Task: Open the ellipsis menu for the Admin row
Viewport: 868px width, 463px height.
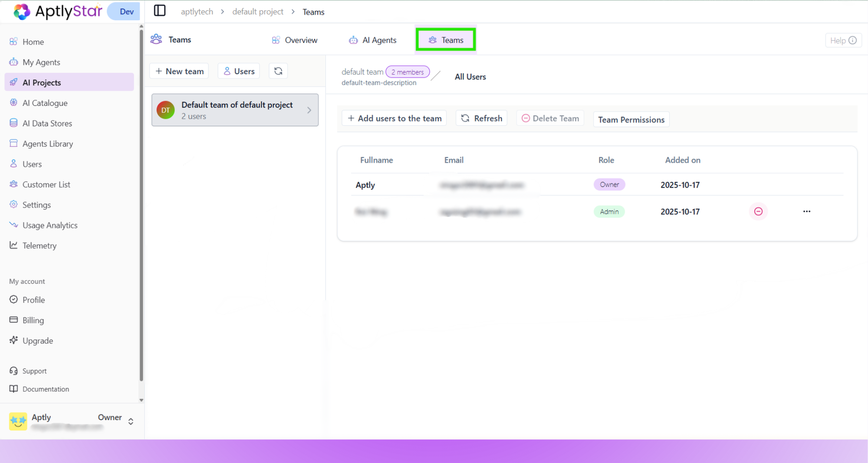Action: tap(806, 212)
